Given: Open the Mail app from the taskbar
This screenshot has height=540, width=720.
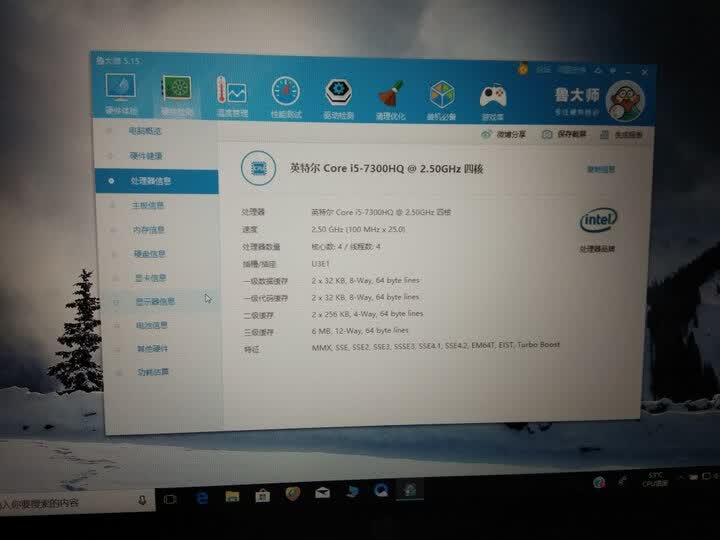Looking at the screenshot, I should point(322,493).
